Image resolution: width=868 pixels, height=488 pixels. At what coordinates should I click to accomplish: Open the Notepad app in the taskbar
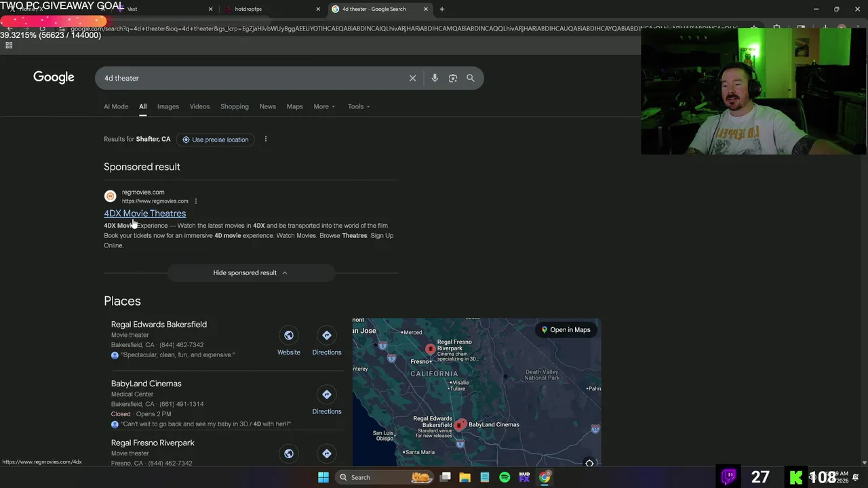(x=485, y=477)
